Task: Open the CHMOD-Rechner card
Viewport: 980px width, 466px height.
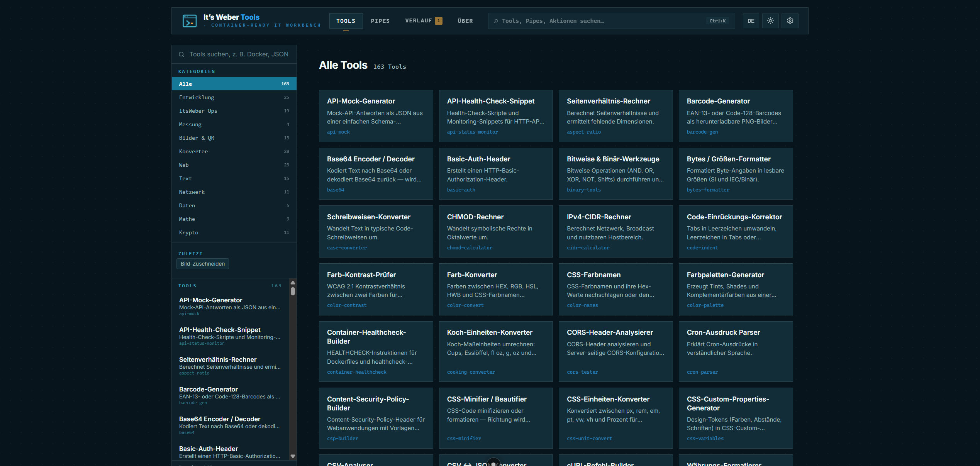Action: (x=496, y=232)
